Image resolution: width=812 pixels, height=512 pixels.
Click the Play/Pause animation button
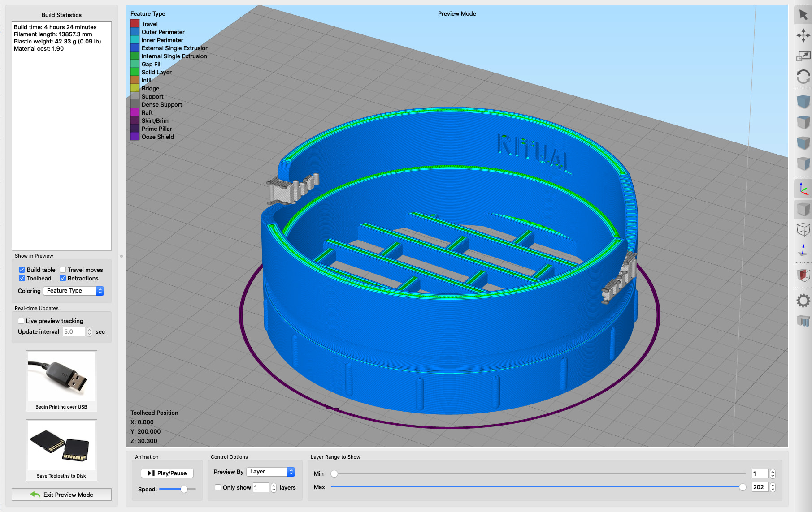click(x=167, y=473)
